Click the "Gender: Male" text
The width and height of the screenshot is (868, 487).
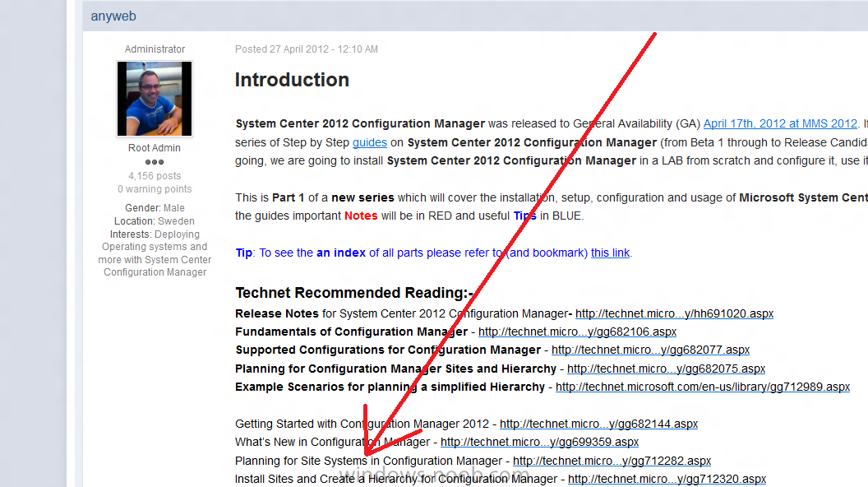pos(155,208)
